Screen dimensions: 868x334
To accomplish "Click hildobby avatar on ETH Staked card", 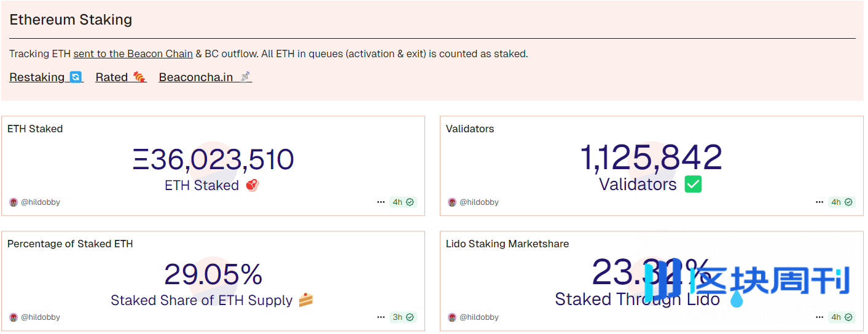I will (x=14, y=202).
